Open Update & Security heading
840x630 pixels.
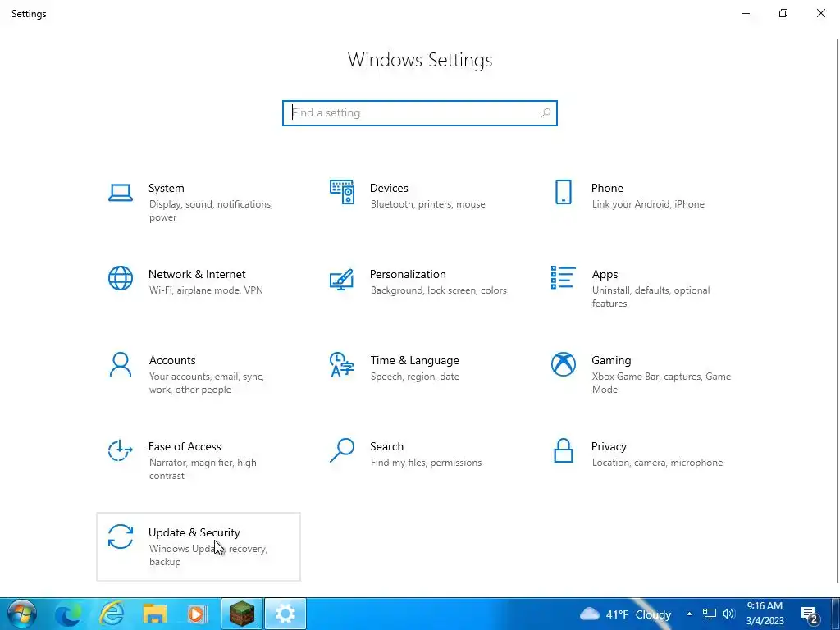click(194, 532)
